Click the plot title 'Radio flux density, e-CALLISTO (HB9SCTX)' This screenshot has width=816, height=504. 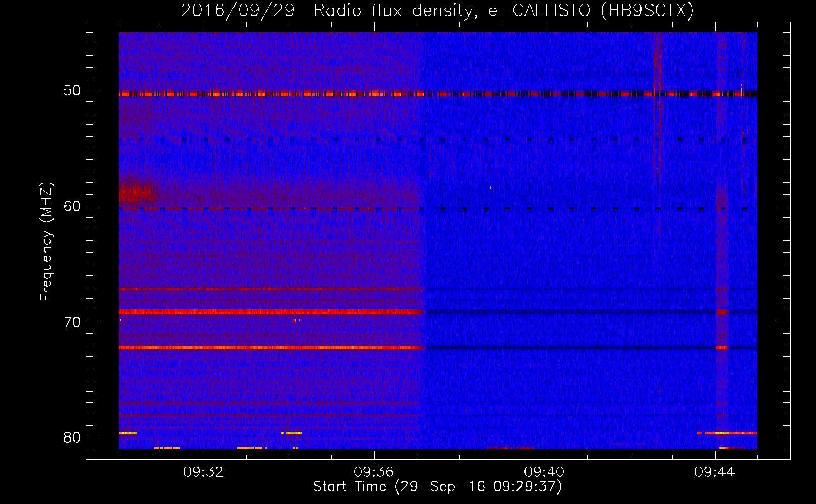click(504, 10)
